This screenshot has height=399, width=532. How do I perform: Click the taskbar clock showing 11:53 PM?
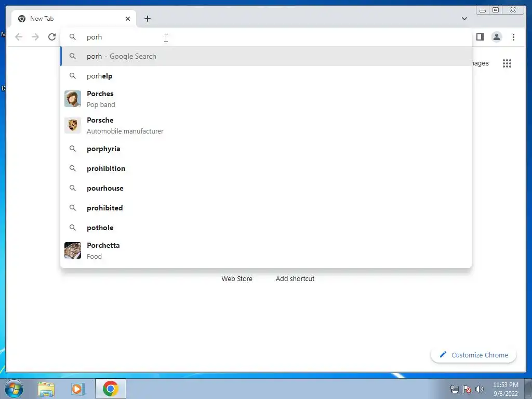point(506,389)
